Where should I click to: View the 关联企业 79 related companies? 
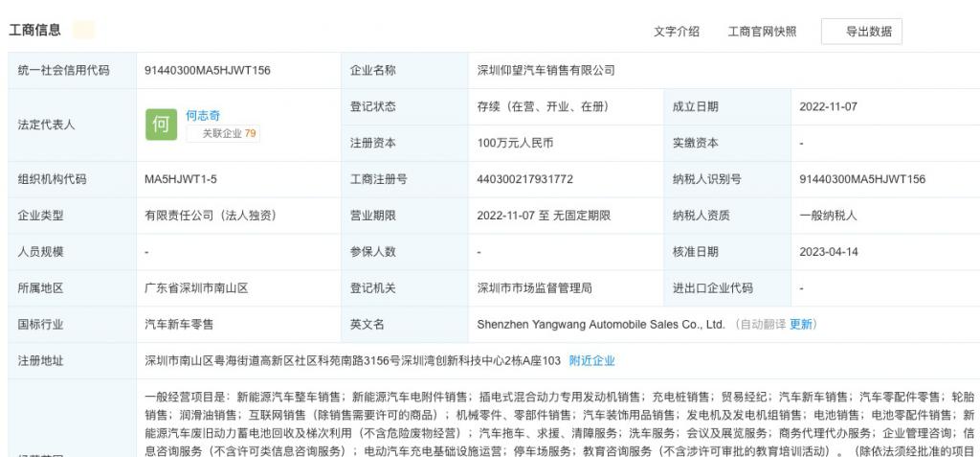tap(229, 134)
